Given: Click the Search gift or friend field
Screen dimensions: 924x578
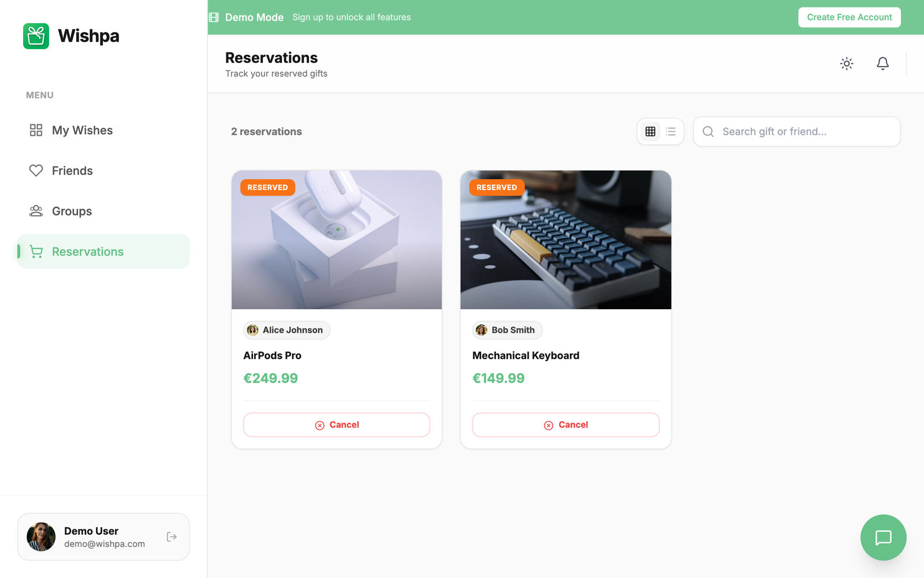Looking at the screenshot, I should click(797, 132).
